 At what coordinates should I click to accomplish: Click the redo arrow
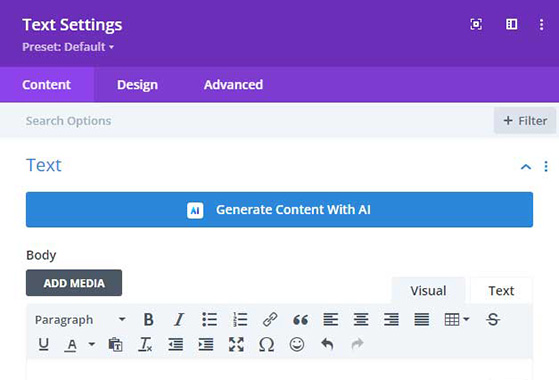click(x=357, y=344)
